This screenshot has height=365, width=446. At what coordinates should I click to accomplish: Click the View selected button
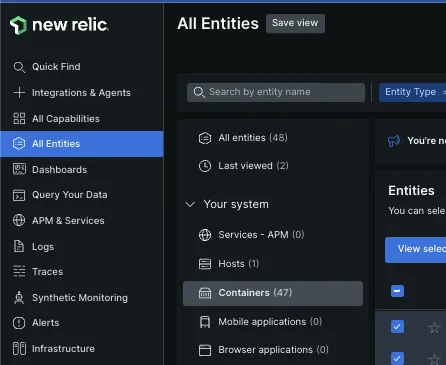(x=415, y=250)
